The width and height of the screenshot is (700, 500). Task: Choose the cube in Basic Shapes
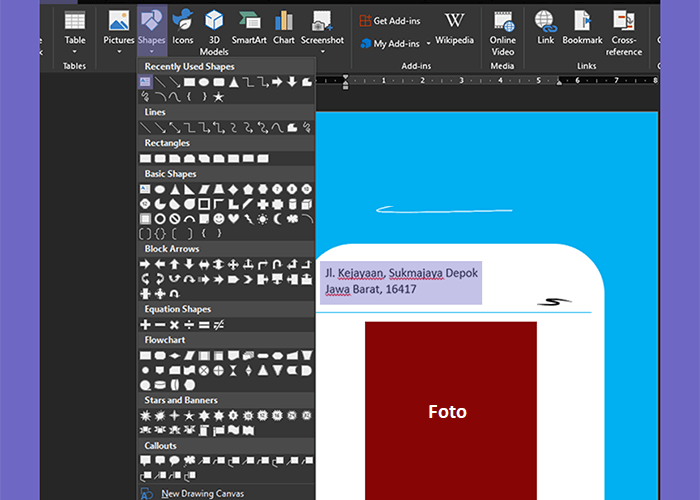[307, 204]
